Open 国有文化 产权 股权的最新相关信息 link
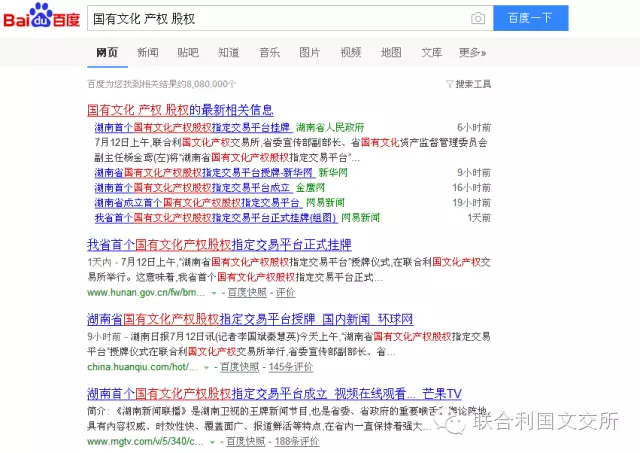The image size is (640, 453). [180, 110]
